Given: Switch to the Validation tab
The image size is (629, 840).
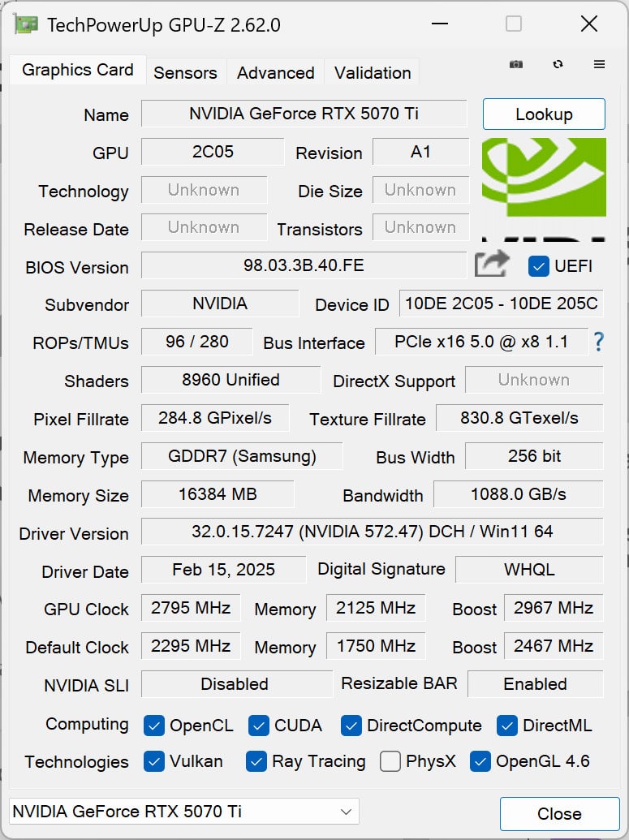Looking at the screenshot, I should click(x=373, y=72).
